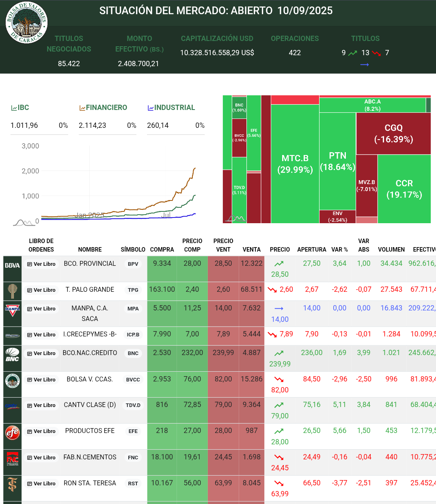Open Ver Libro for BCO.NAC.CREDITO
The height and width of the screenshot is (504, 436).
tap(41, 353)
